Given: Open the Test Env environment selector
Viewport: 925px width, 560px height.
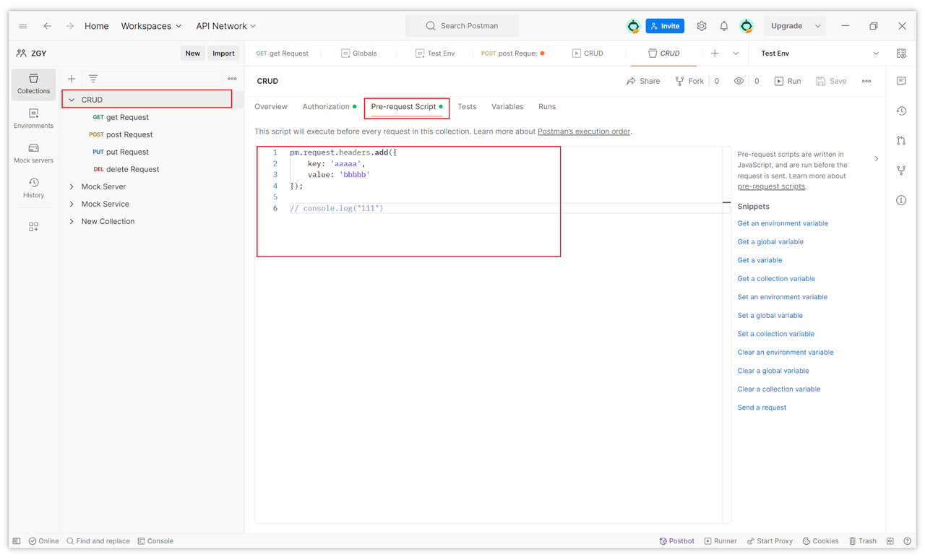Looking at the screenshot, I should 819,53.
